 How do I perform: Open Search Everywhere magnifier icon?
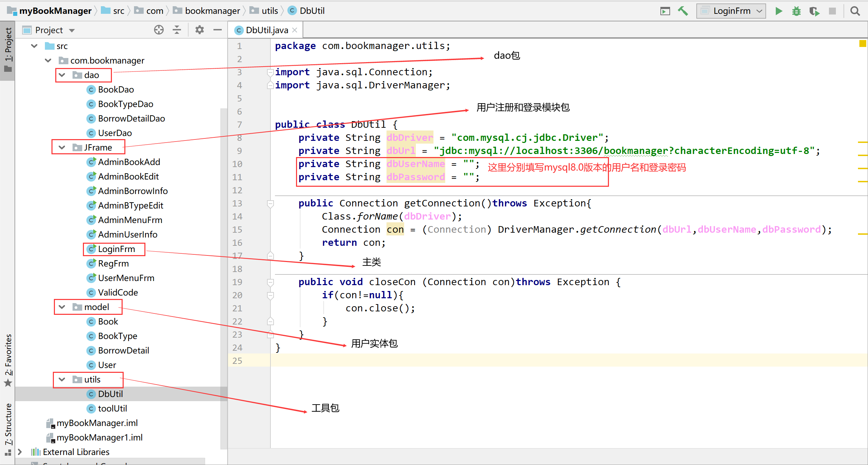(x=855, y=11)
